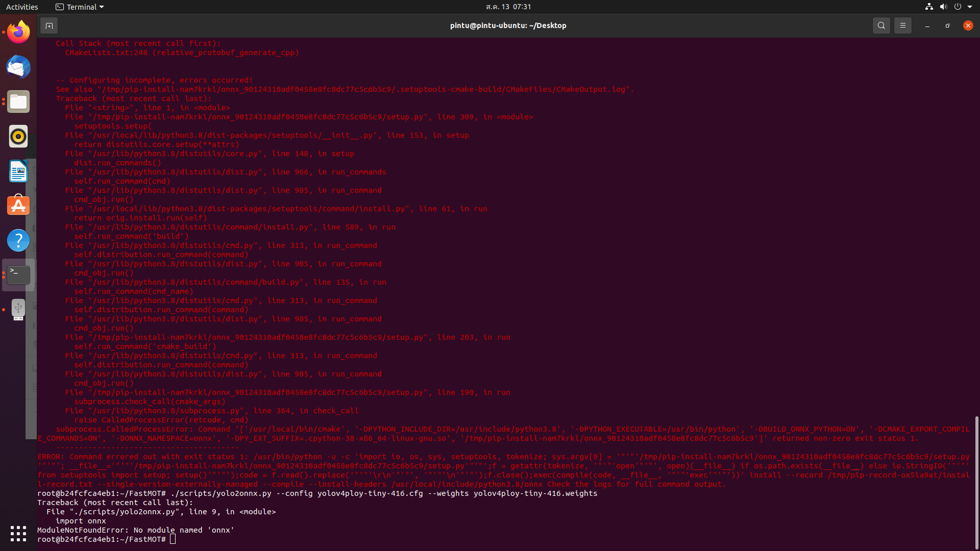This screenshot has width=980, height=551.
Task: Select the running Terminal in the dock
Action: click(18, 274)
